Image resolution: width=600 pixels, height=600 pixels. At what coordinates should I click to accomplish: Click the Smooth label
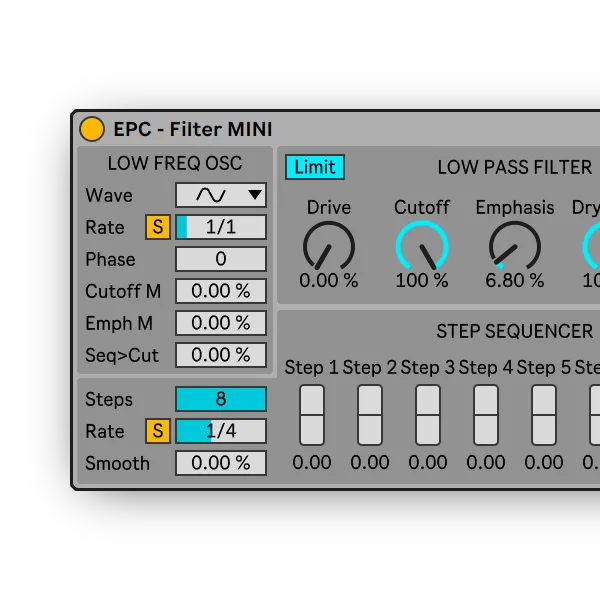point(117,463)
